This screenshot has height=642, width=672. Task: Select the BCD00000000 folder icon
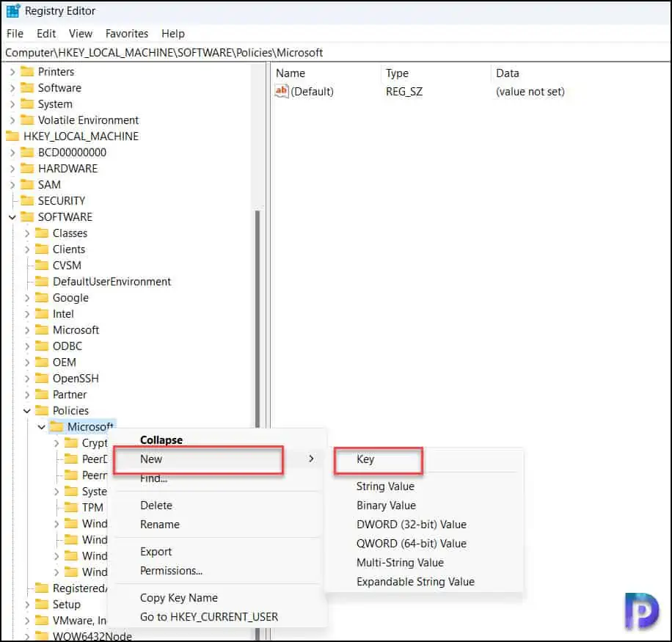[27, 152]
